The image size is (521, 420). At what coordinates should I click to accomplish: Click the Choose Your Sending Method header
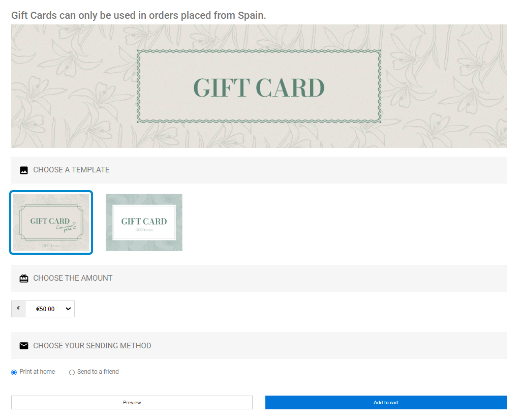pyautogui.click(x=259, y=346)
